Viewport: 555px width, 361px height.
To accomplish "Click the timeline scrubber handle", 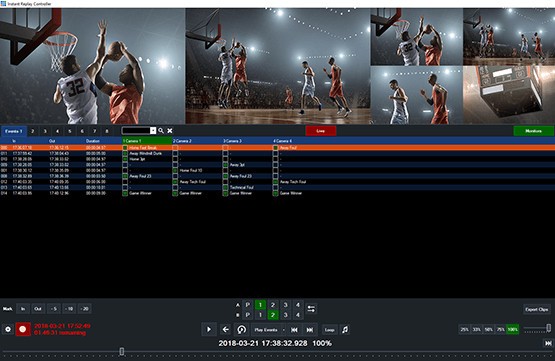I will 122,351.
